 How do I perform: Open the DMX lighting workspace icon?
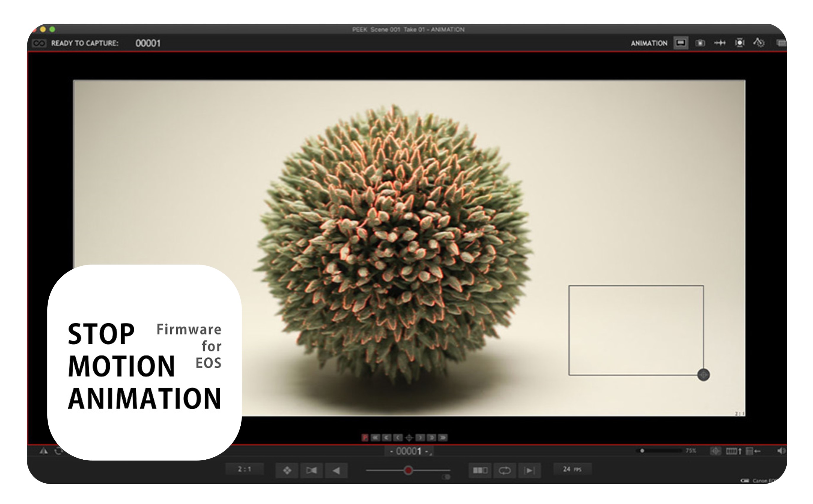click(740, 43)
